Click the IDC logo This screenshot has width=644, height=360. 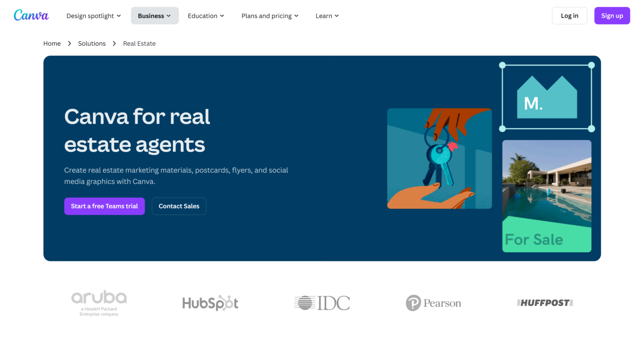322,303
